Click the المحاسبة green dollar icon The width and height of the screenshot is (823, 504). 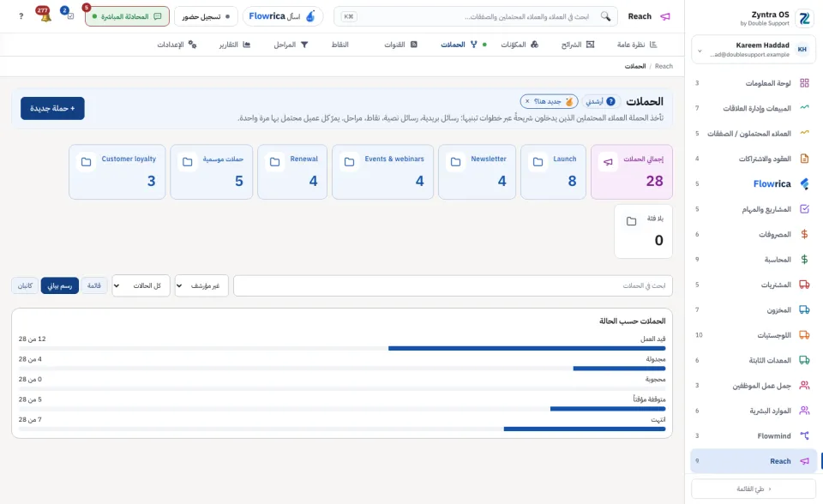[804, 260]
